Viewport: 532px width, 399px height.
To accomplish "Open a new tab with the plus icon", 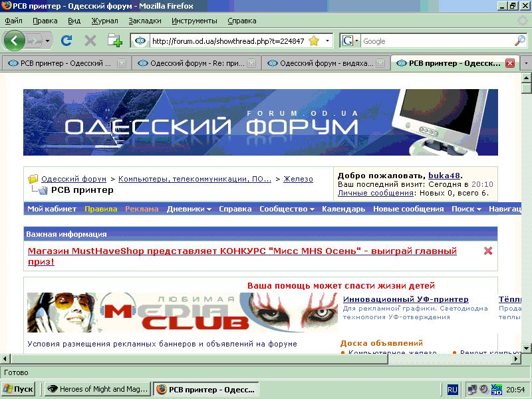I will [x=115, y=41].
